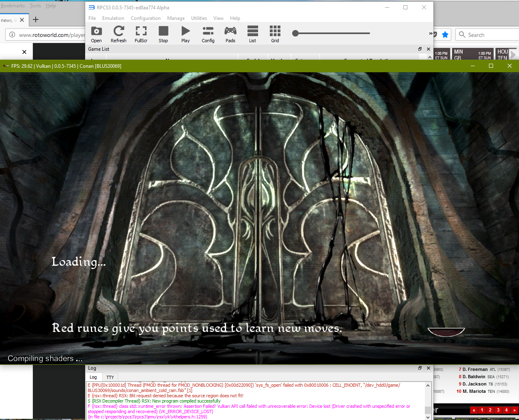This screenshot has width=519, height=420.
Task: Refresh the game list in RPCS3
Action: pos(118,34)
